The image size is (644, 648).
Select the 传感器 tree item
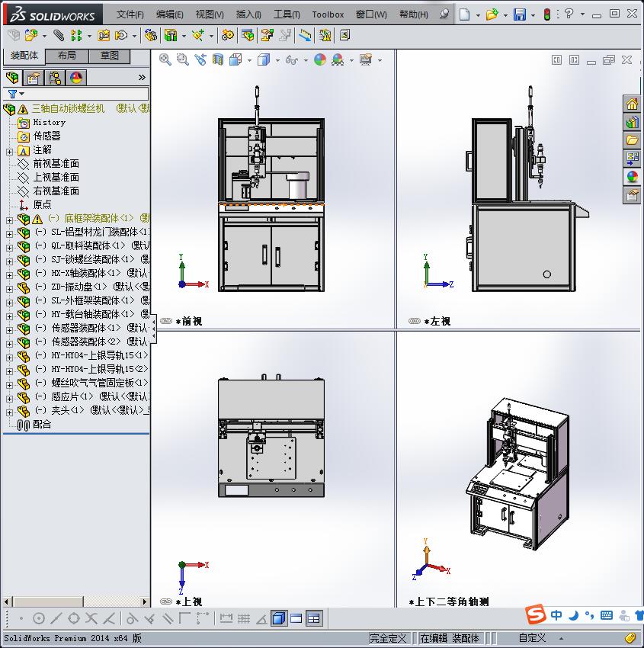[46, 136]
